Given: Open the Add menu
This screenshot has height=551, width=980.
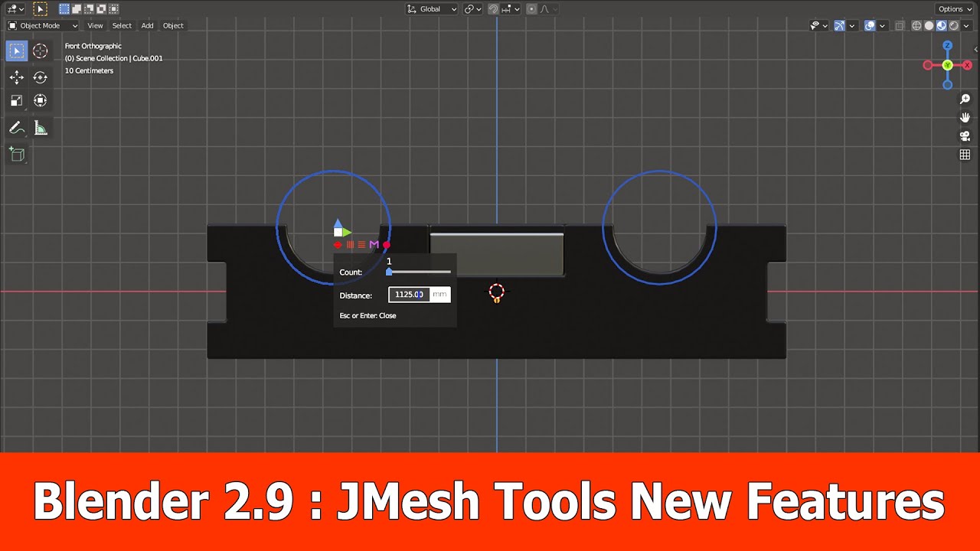Looking at the screenshot, I should [147, 25].
